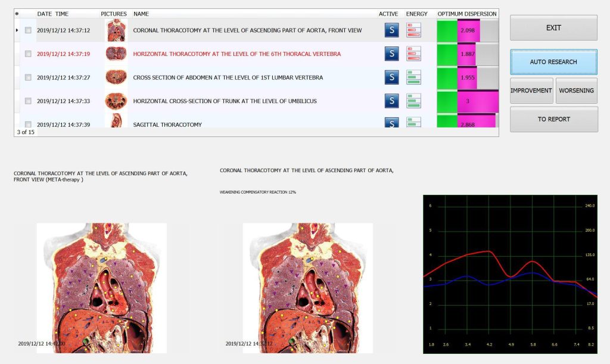
Task: Select the red Horizontal Thoracotomy 6th Thoracal Vertebra name
Action: [237, 54]
